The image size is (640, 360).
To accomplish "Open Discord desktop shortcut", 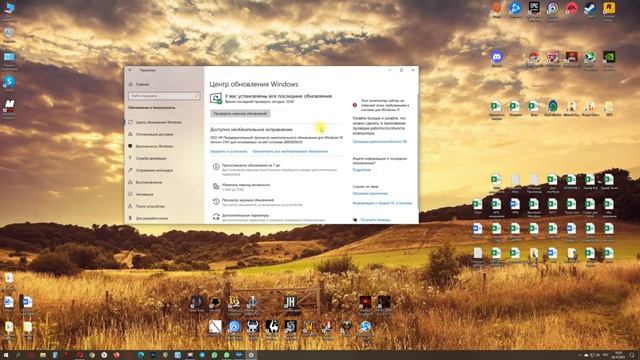I will 497,56.
